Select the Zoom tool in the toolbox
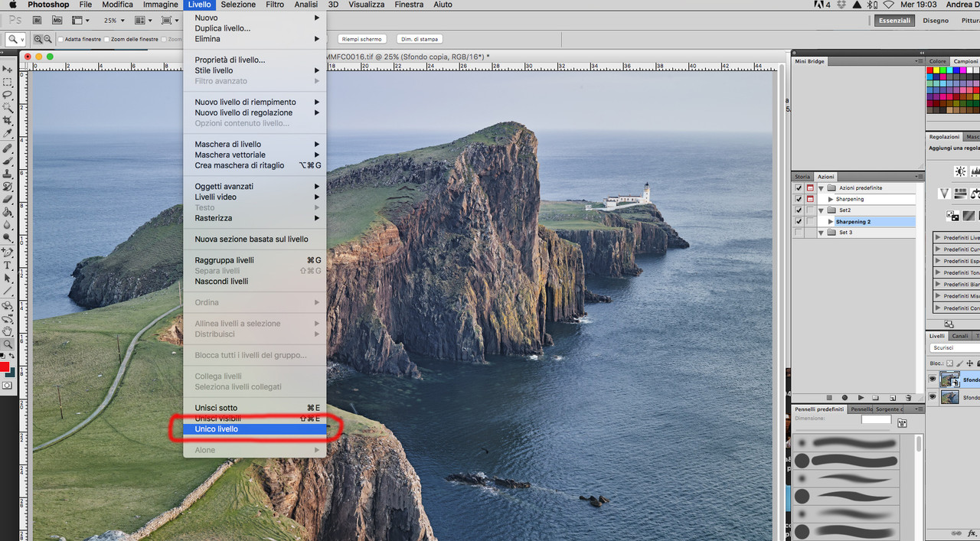The height and width of the screenshot is (541, 980). tap(8, 344)
